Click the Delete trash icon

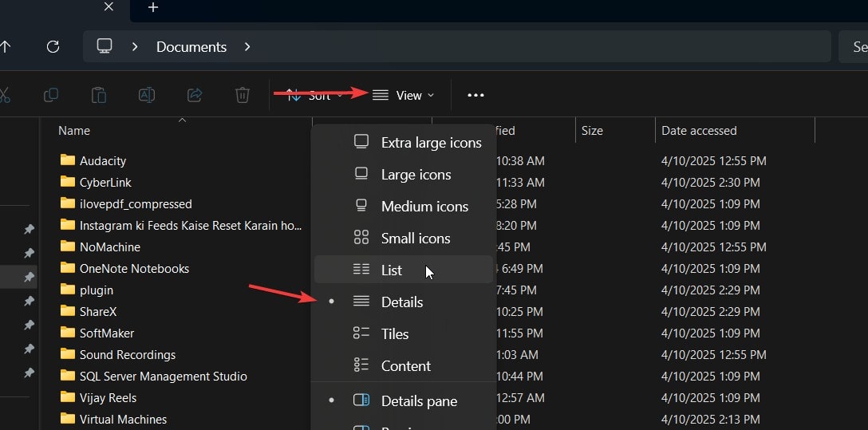click(243, 95)
